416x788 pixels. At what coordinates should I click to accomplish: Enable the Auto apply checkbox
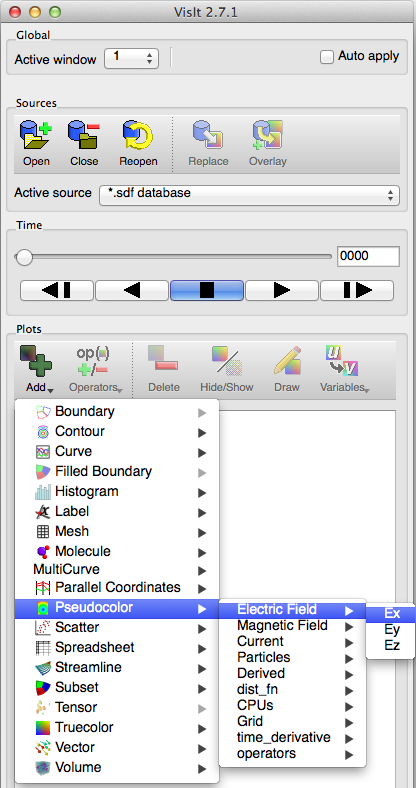[327, 57]
